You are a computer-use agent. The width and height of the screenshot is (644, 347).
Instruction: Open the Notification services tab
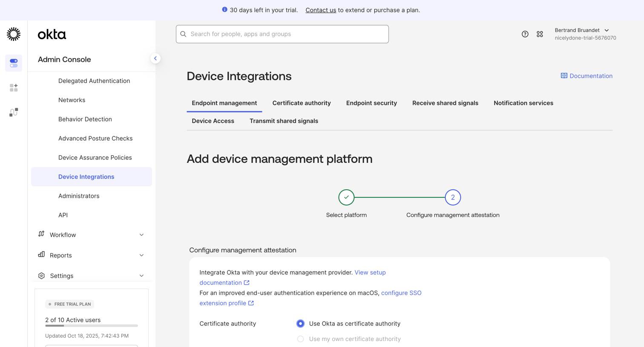click(523, 103)
